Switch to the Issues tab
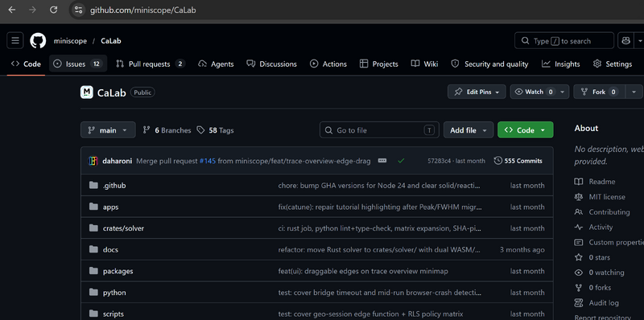The image size is (644, 320). [x=78, y=64]
